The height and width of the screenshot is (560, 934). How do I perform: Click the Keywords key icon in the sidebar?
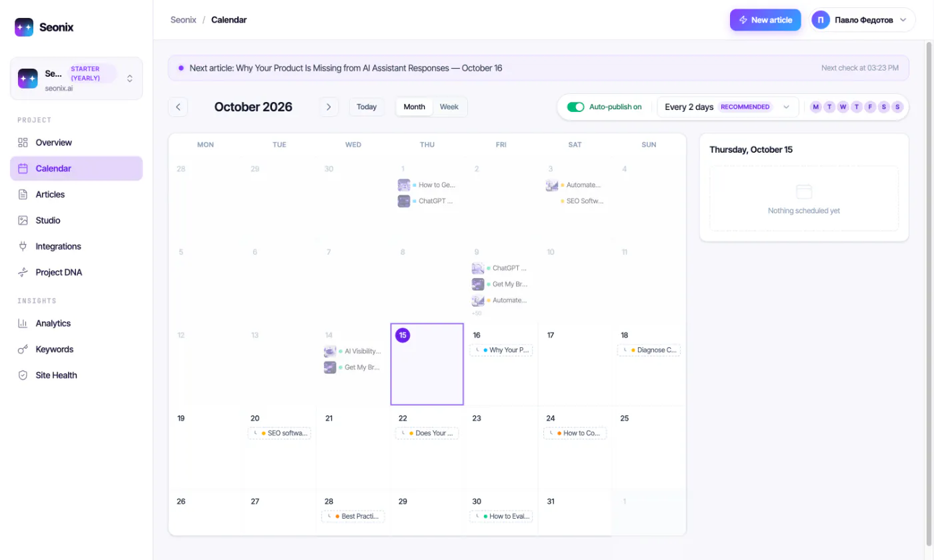tap(23, 349)
